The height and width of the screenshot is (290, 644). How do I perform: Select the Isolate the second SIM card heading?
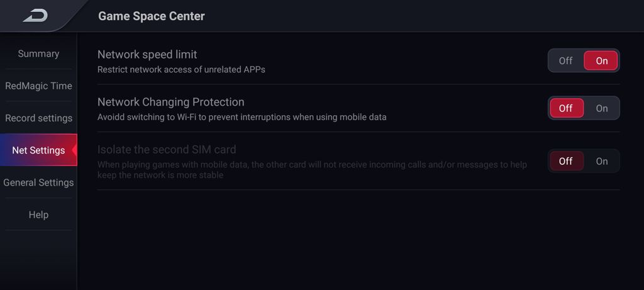pos(167,150)
